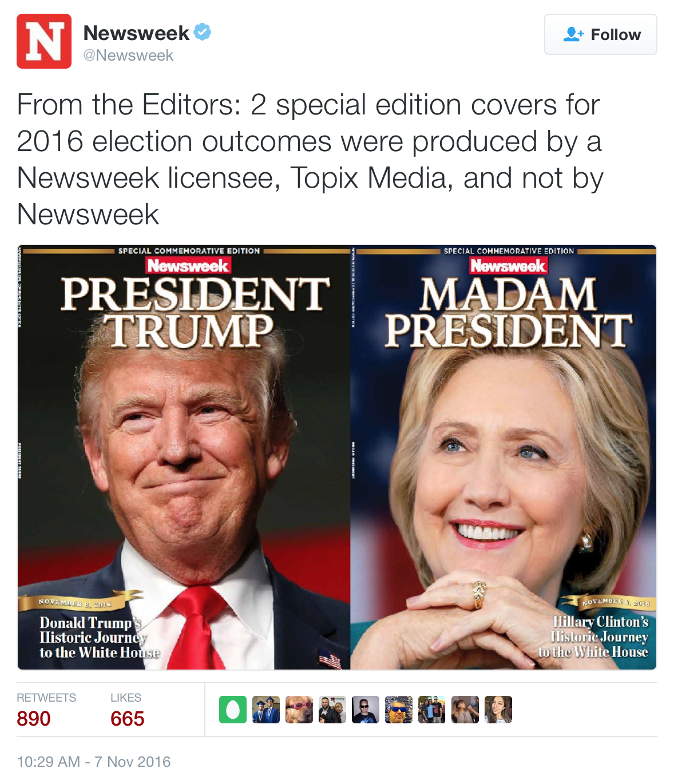Open avatar of three people standing outdoors
This screenshot has height=784, width=674.
tap(432, 710)
